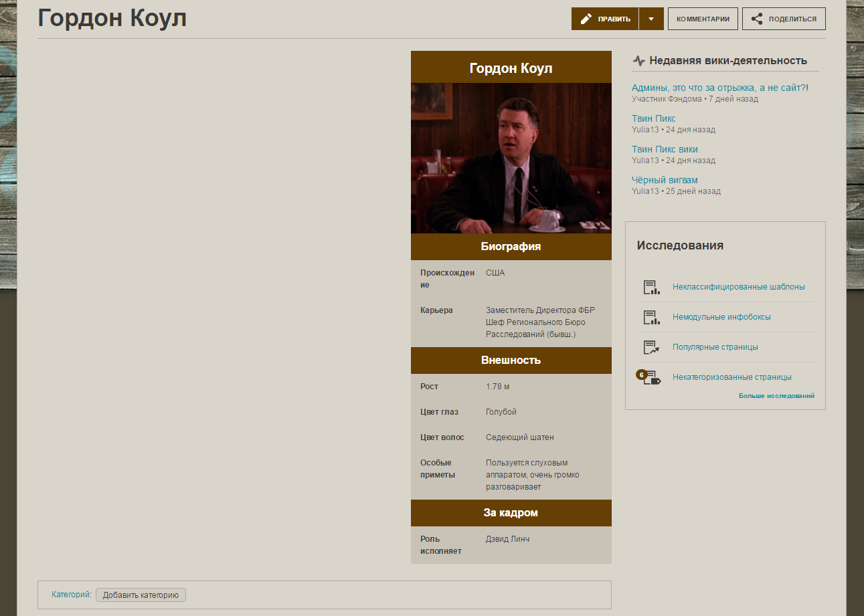Screen dimensions: 864x616
Task: Click the Заместитель Директора ФБР career text
Action: point(540,310)
